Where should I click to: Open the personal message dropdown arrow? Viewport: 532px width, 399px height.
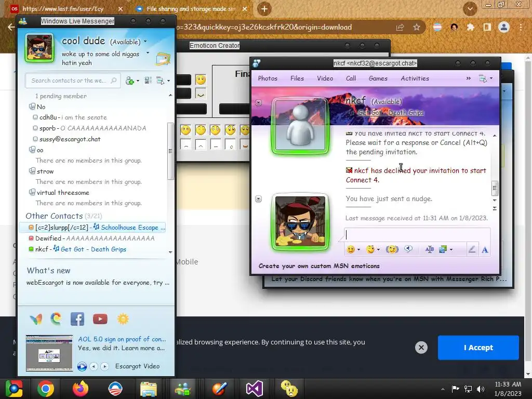point(148,53)
